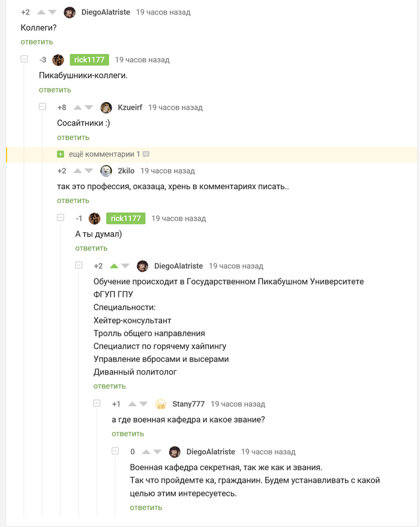Reply to 2kilo's comment about профессия

(x=73, y=200)
